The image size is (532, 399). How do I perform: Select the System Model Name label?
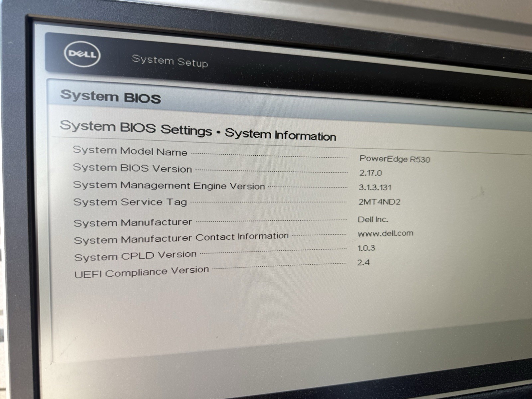coord(130,151)
